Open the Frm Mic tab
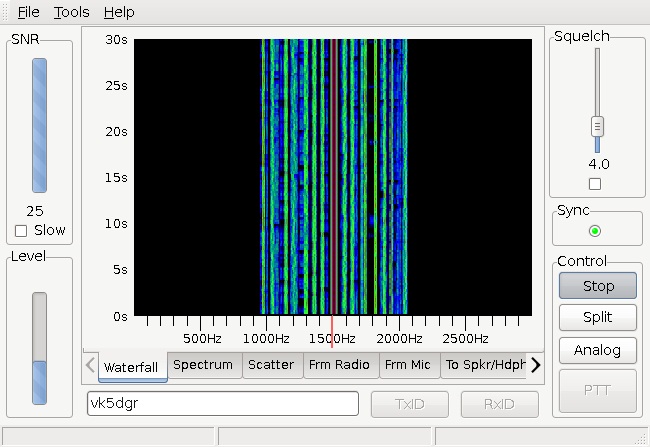This screenshot has width=650, height=447. [x=408, y=365]
